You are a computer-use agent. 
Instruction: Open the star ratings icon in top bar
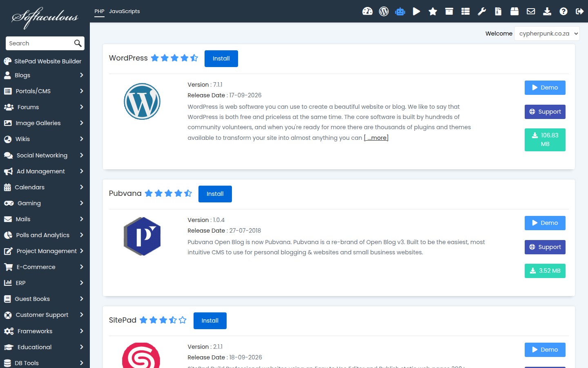pyautogui.click(x=433, y=11)
